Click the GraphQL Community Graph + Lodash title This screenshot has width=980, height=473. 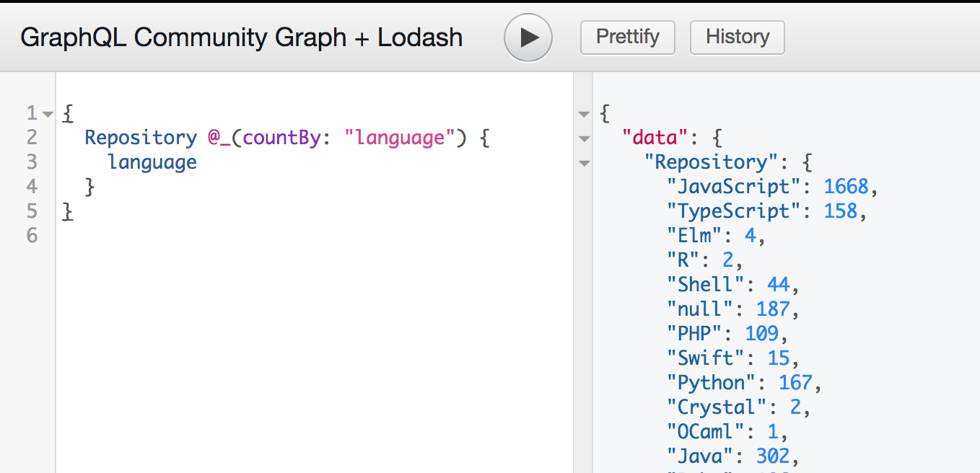[x=241, y=37]
